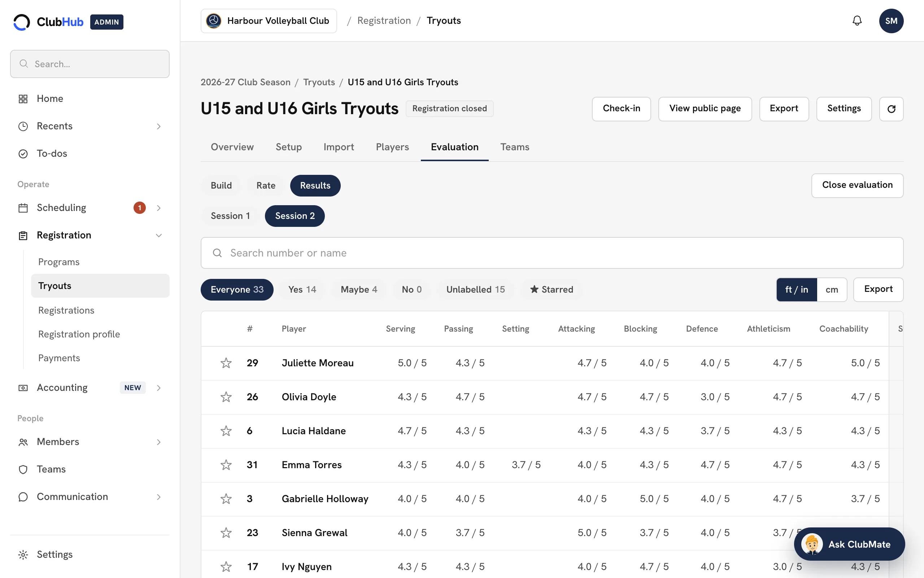
Task: Open the Overview tab
Action: pos(232,147)
